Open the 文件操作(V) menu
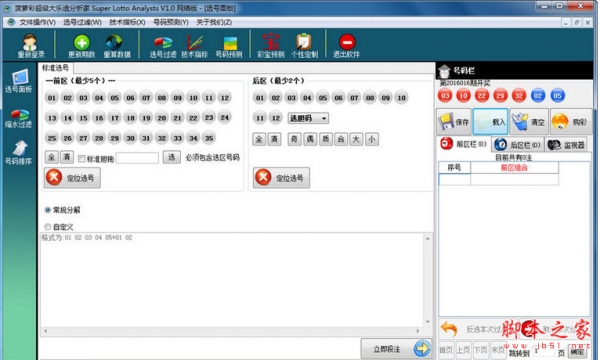The height and width of the screenshot is (360, 600). [37, 22]
